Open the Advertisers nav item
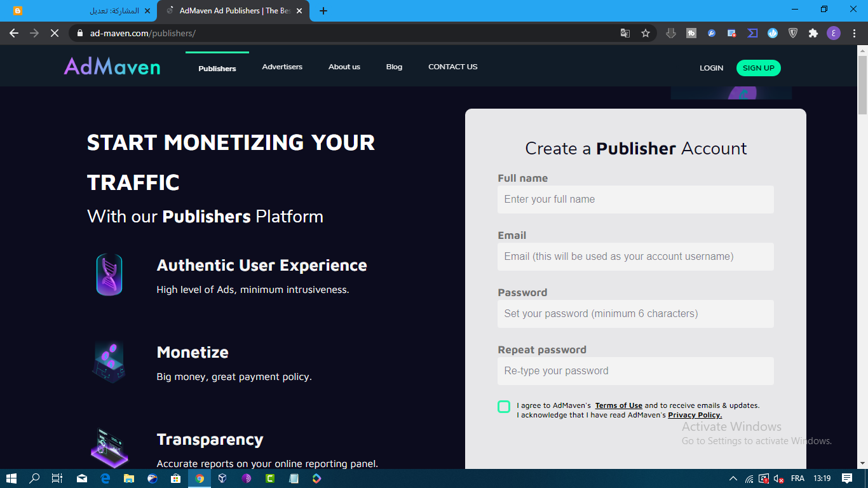The image size is (868, 488). 282,67
